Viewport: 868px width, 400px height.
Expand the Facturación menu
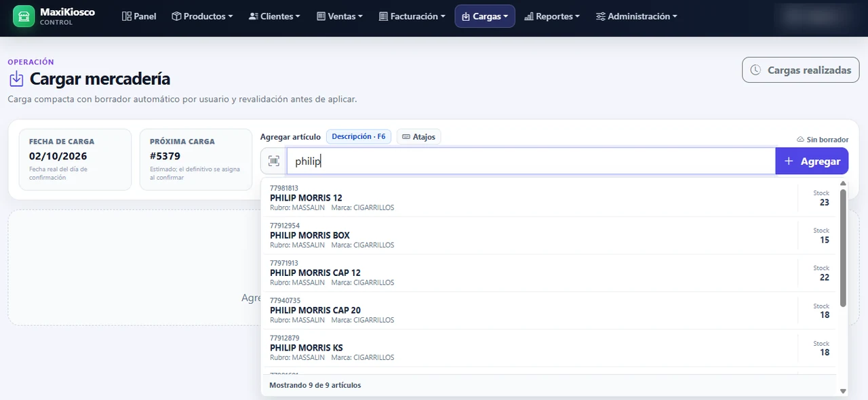pyautogui.click(x=412, y=16)
